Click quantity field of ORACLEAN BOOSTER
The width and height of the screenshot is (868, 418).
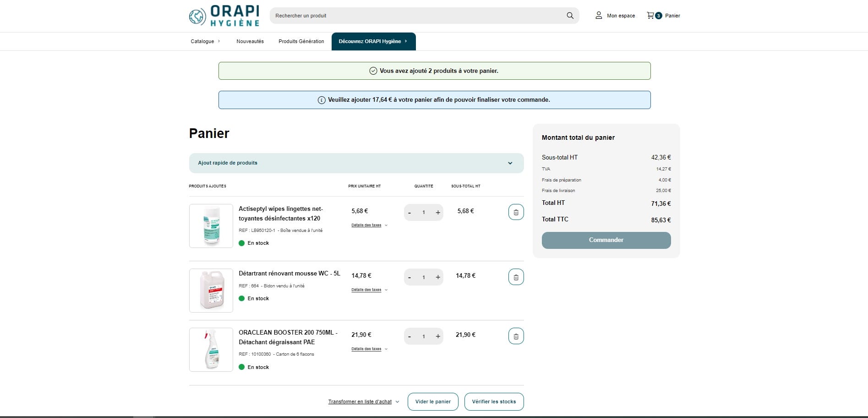(x=424, y=336)
